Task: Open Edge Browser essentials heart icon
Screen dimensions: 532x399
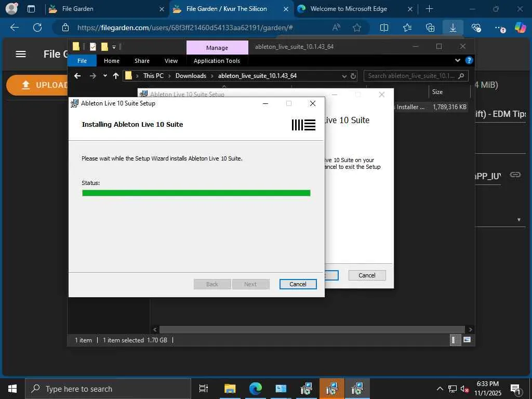Action: pos(476,28)
